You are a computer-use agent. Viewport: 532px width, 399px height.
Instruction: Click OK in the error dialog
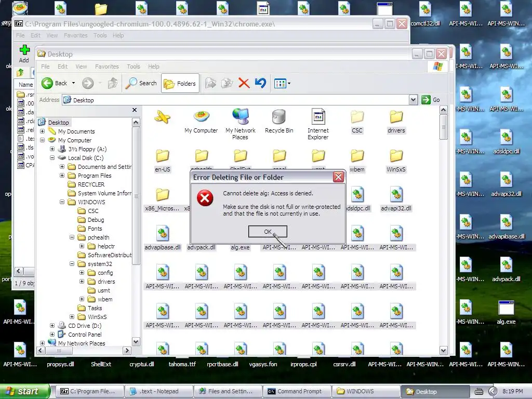tap(268, 231)
